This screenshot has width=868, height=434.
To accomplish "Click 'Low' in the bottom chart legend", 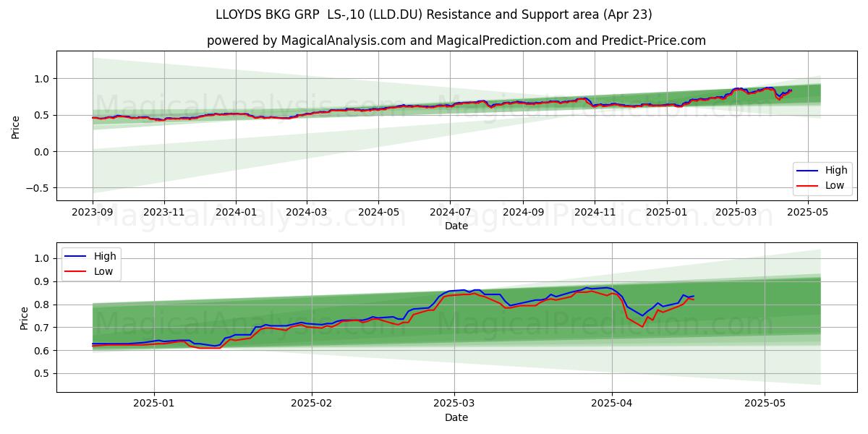I will coord(104,271).
